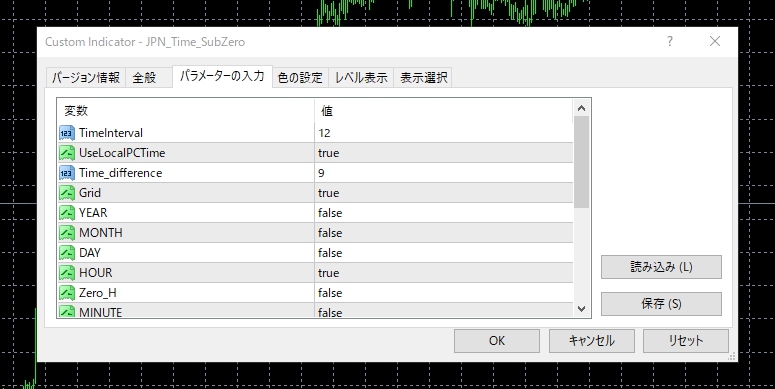The image size is (775, 389).
Task: Click the integer icon beside TimeInterval
Action: pyautogui.click(x=67, y=133)
